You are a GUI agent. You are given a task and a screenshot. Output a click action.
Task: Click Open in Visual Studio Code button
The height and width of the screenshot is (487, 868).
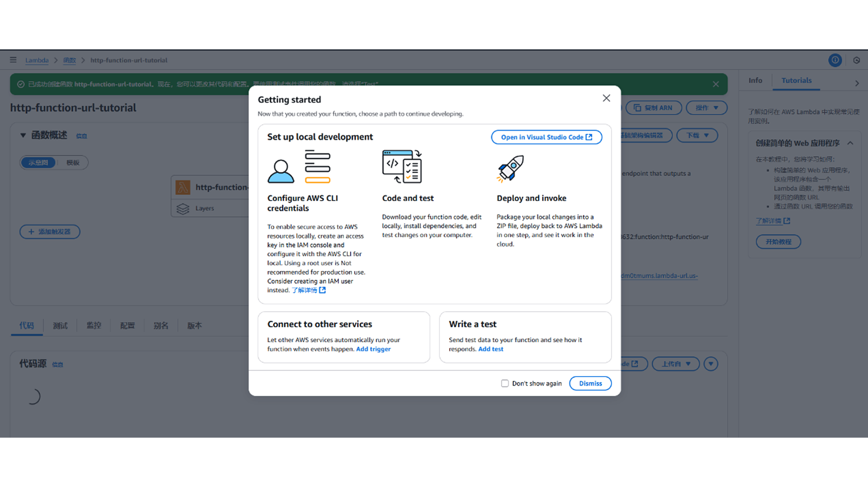(546, 137)
